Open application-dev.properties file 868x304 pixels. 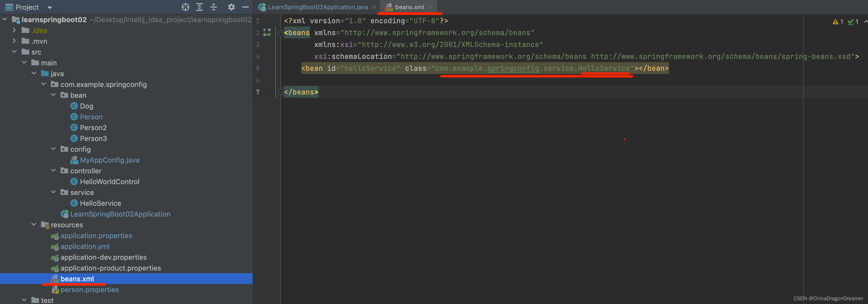(x=104, y=257)
